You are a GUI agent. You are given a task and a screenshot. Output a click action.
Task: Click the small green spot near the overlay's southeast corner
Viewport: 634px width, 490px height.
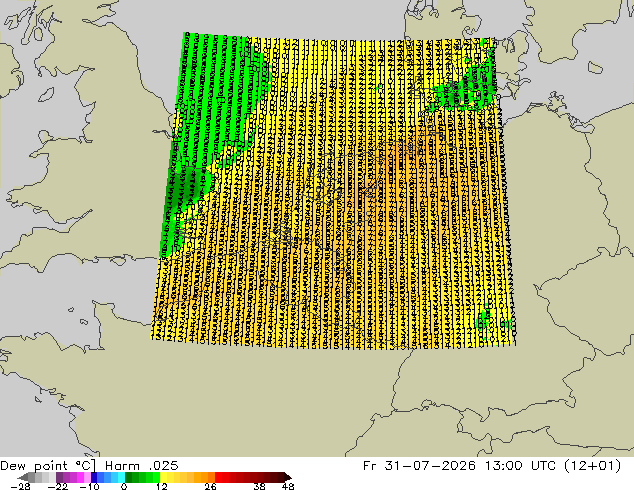pos(484,319)
